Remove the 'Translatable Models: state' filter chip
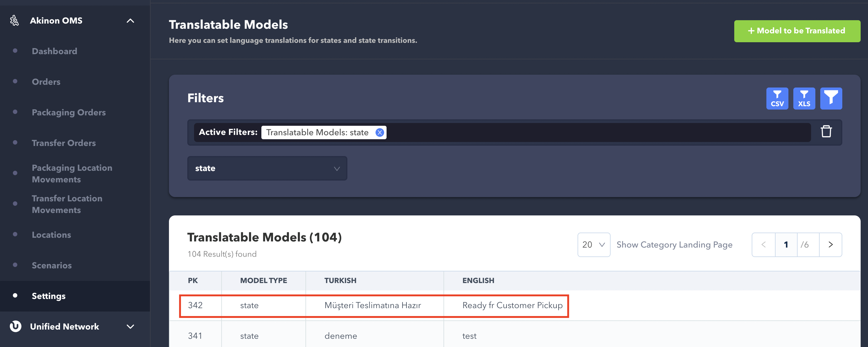 (x=380, y=132)
